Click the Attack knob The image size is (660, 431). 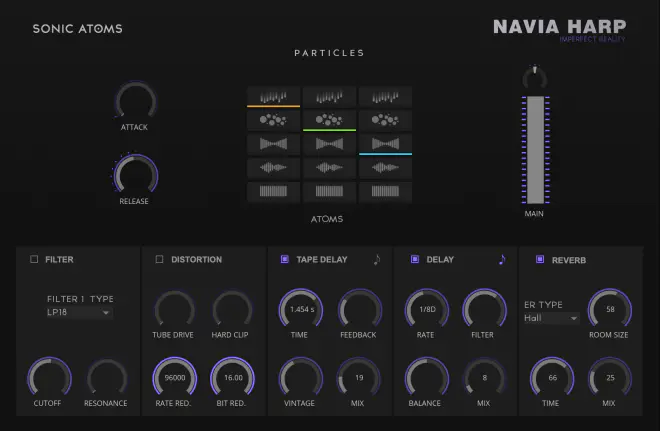click(x=136, y=101)
